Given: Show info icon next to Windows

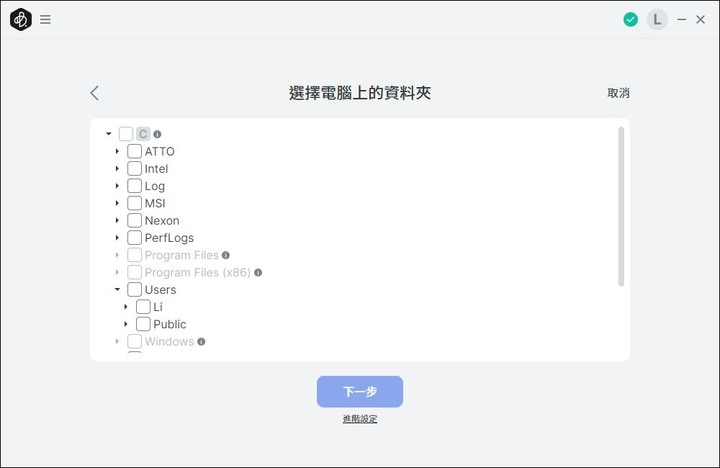Looking at the screenshot, I should 201,342.
